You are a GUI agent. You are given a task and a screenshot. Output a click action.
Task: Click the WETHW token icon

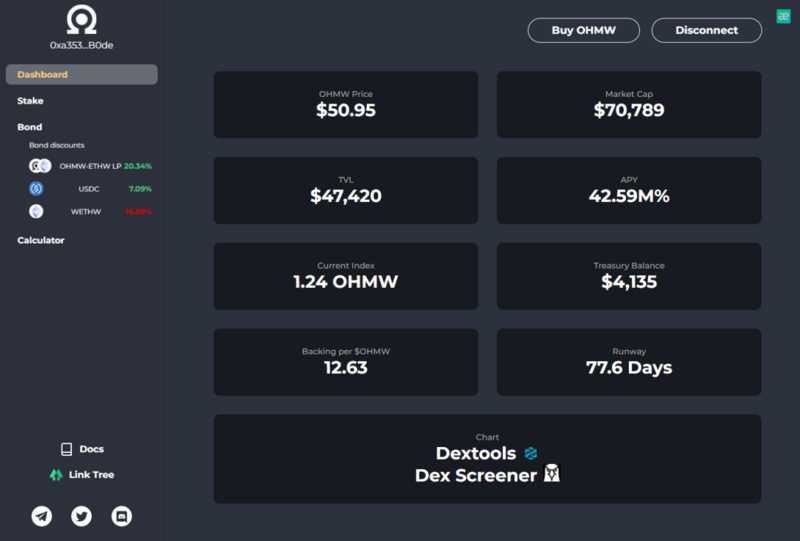[36, 211]
